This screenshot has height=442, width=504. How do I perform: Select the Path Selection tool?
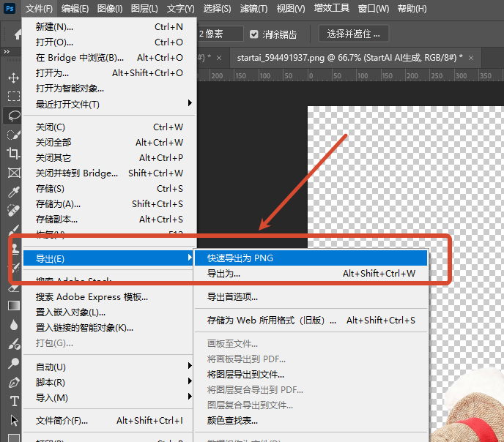(14, 420)
